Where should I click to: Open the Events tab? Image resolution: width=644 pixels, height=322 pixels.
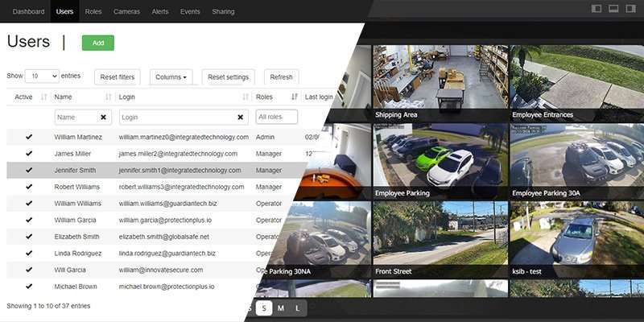coord(190,11)
